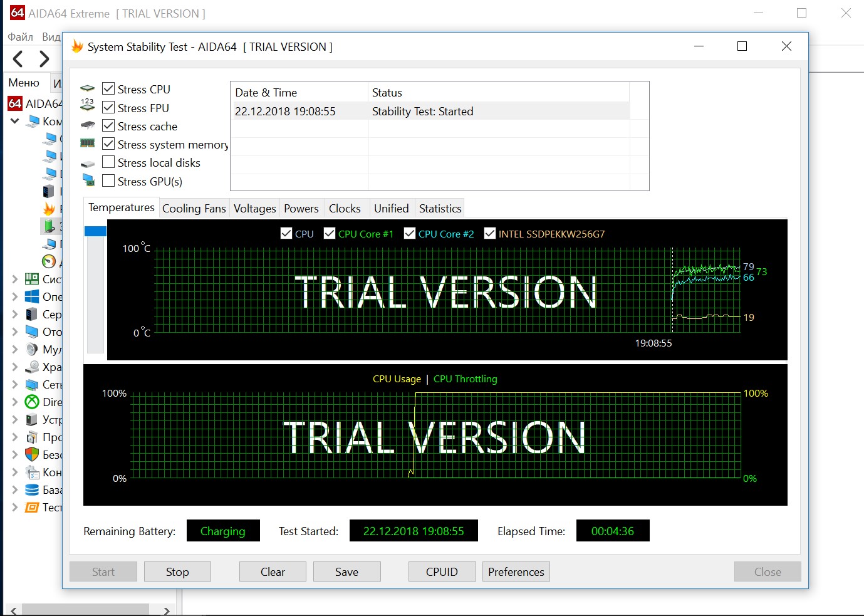Expand the Ото display tree node
The image size is (864, 616).
[x=14, y=331]
